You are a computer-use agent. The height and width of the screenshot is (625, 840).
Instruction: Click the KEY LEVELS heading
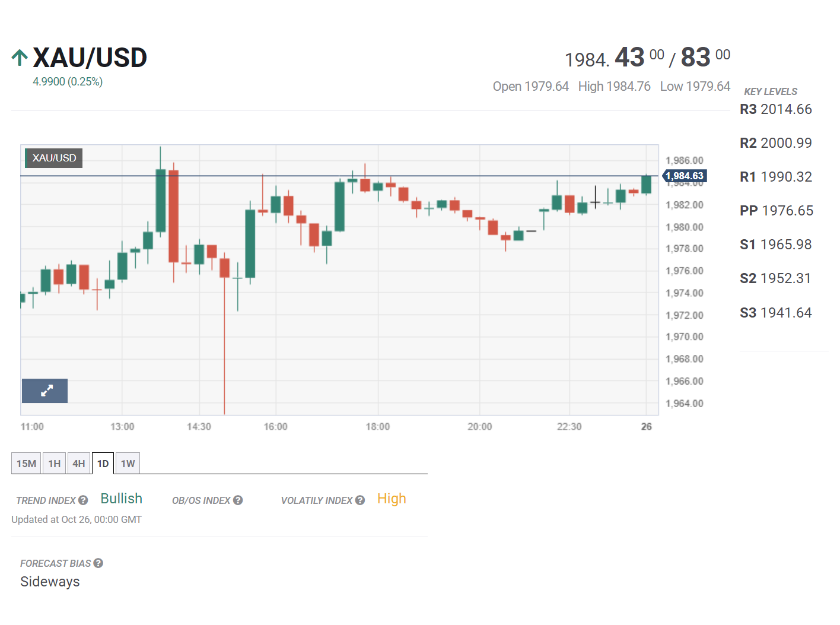click(771, 91)
